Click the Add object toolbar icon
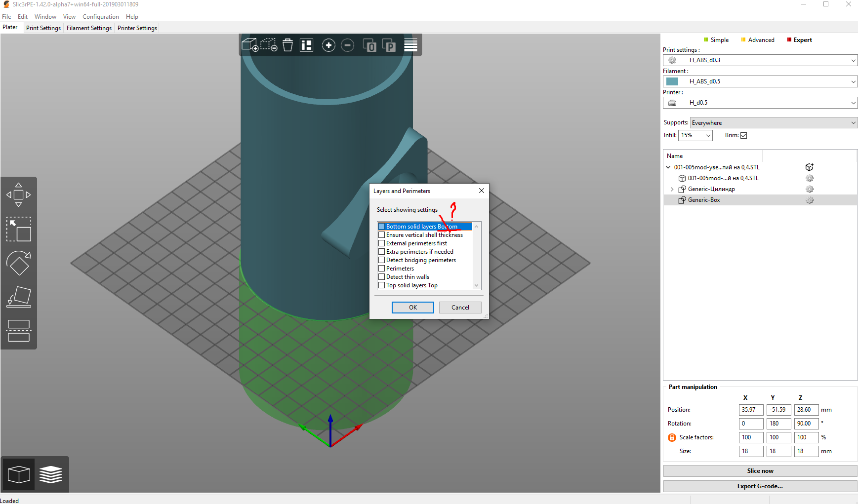This screenshot has height=504, width=858. 250,45
